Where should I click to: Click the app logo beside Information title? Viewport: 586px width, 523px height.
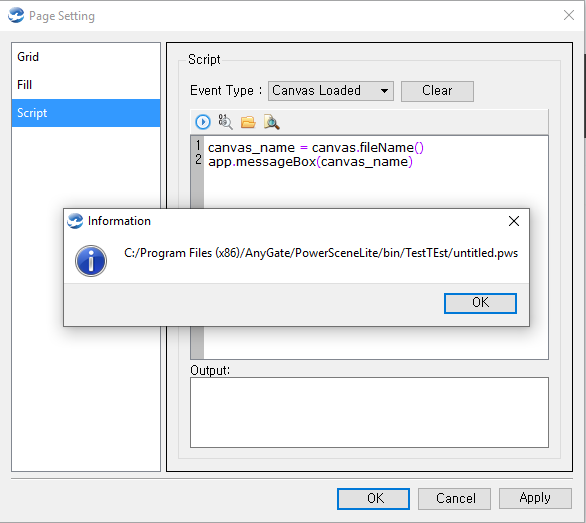[75, 221]
